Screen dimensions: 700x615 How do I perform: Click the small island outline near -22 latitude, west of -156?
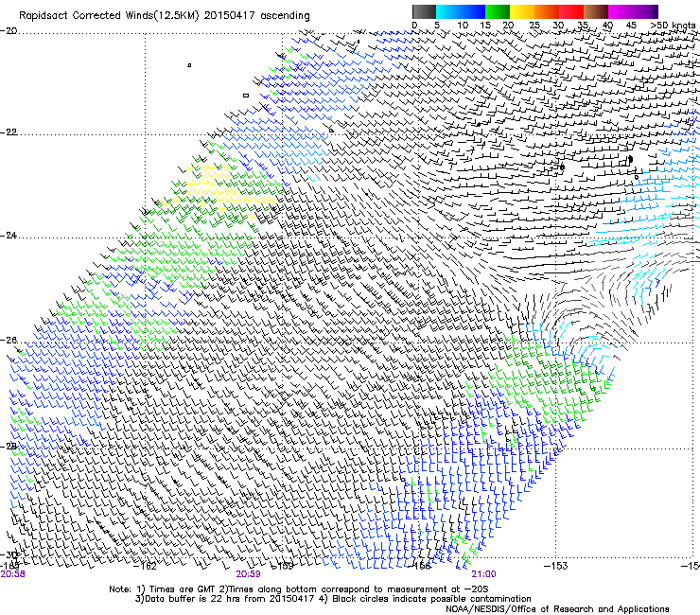point(331,131)
